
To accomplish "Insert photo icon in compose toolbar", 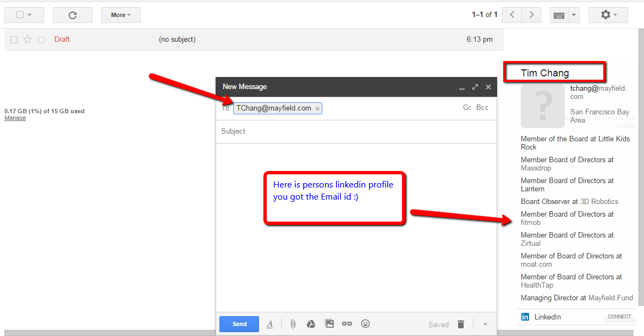I will pos(329,324).
